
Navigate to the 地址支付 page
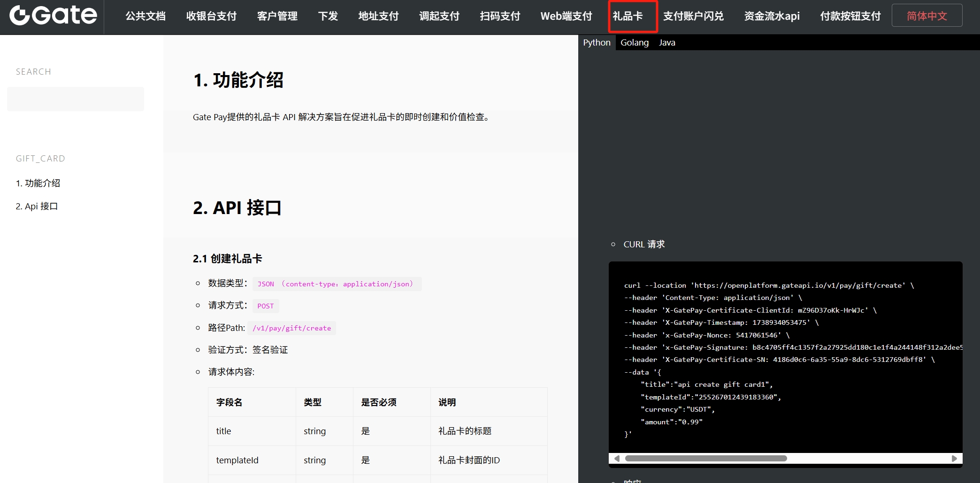(x=378, y=16)
